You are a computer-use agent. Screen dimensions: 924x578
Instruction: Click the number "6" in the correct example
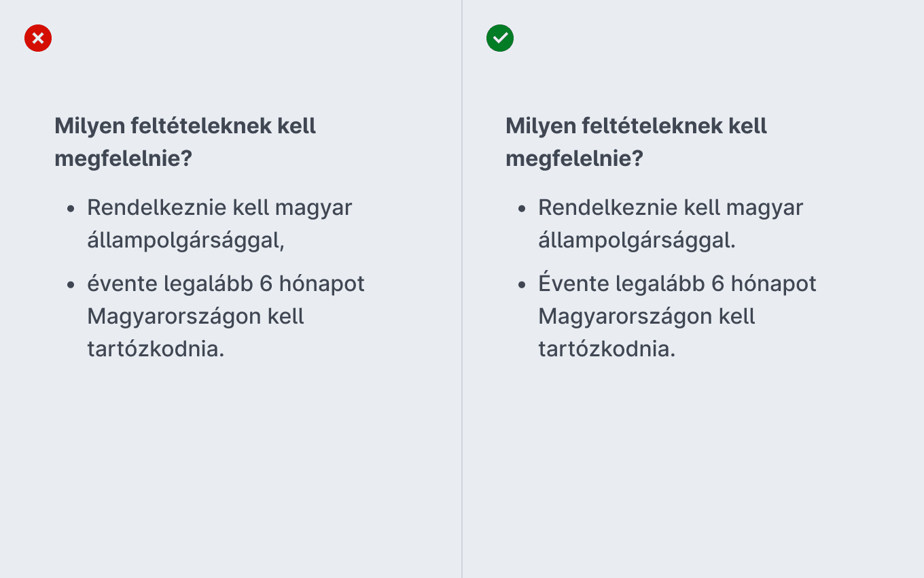click(718, 284)
